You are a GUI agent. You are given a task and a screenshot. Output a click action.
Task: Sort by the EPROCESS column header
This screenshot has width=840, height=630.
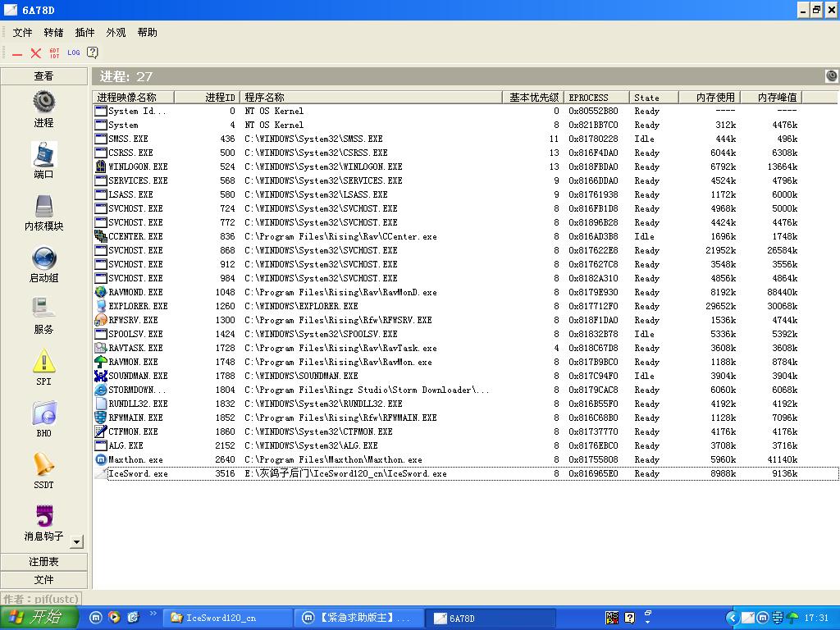[x=596, y=98]
